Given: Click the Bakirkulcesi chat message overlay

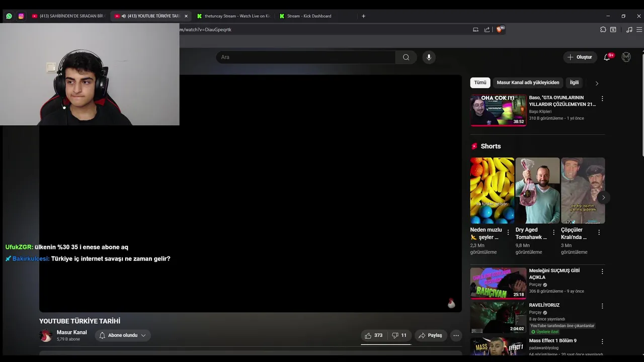Looking at the screenshot, I should 88,259.
